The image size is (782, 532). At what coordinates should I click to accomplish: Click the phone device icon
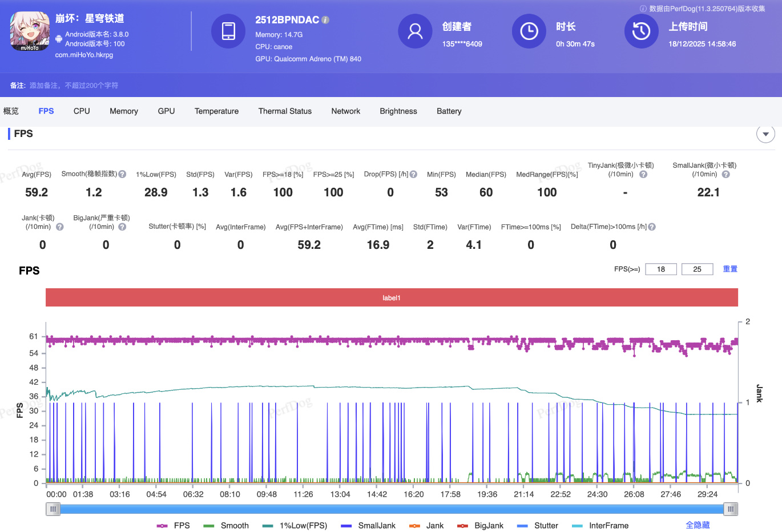[x=228, y=31]
